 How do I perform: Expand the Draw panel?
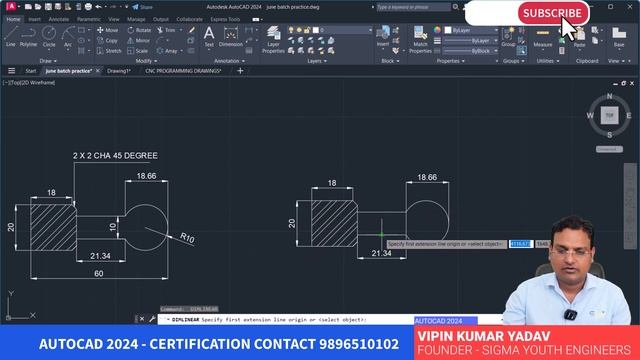pyautogui.click(x=48, y=61)
